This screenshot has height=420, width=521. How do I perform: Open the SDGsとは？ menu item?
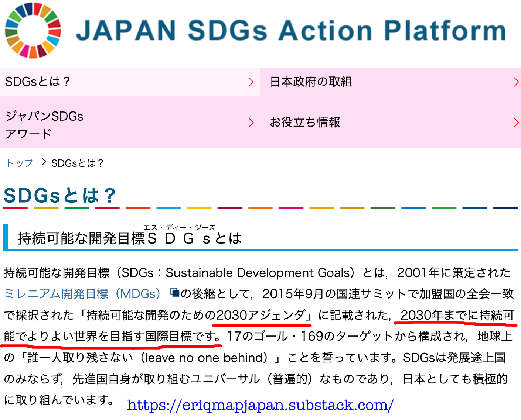pyautogui.click(x=130, y=82)
